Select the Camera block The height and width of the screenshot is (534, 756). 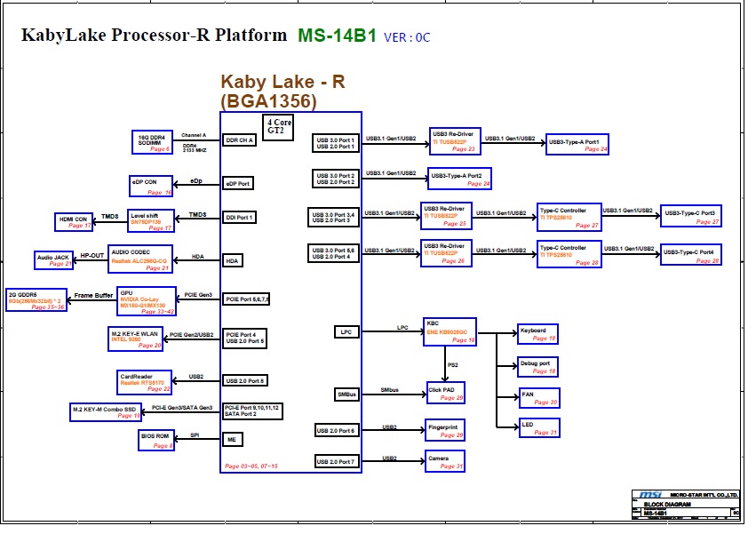445,461
